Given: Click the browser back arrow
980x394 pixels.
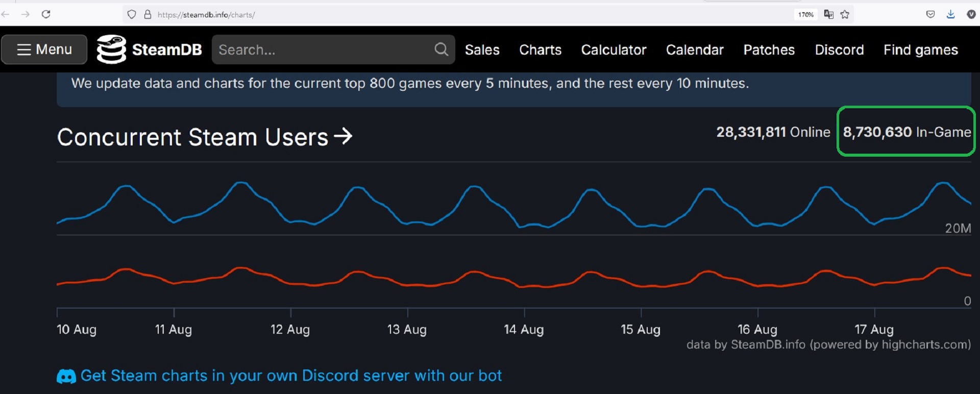Looking at the screenshot, I should 6,14.
